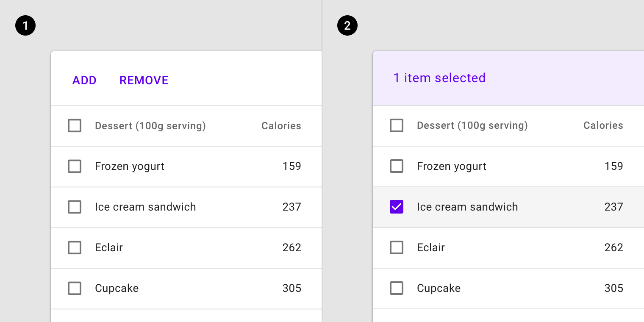644x322 pixels.
Task: Click the '1 item selected' banner text
Action: [x=439, y=78]
